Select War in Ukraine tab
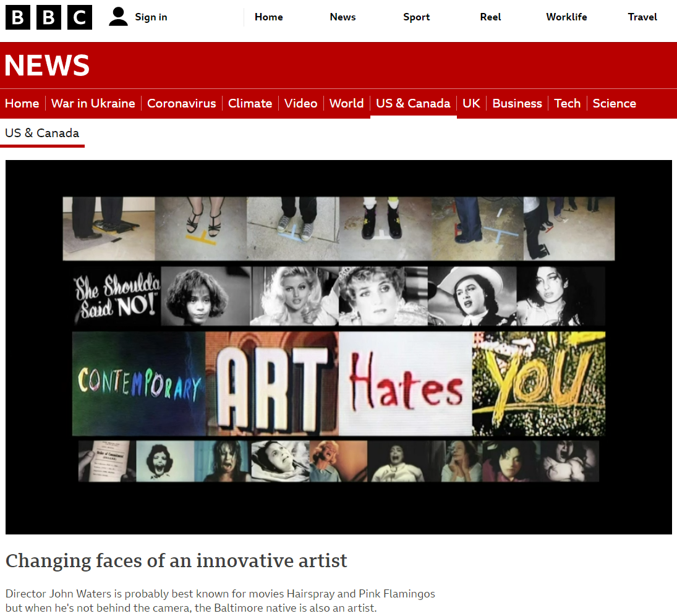Viewport: 677px width, 616px height. click(93, 104)
